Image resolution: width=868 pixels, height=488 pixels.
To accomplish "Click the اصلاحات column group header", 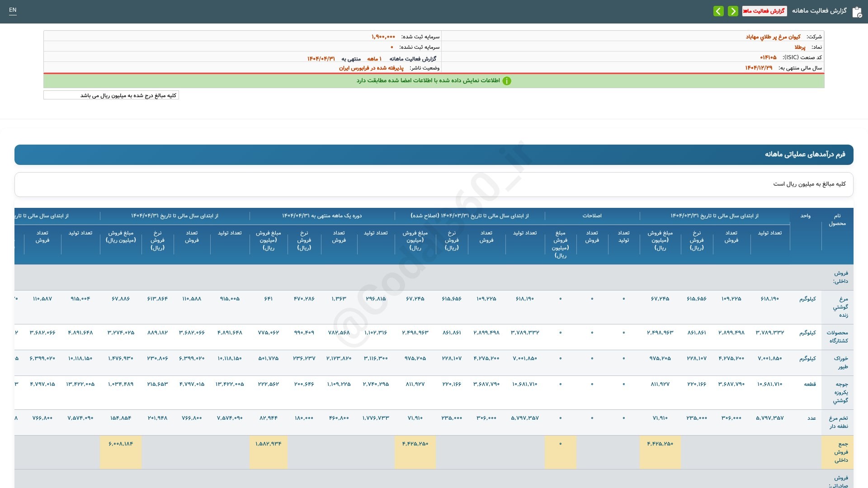I will 592,216.
